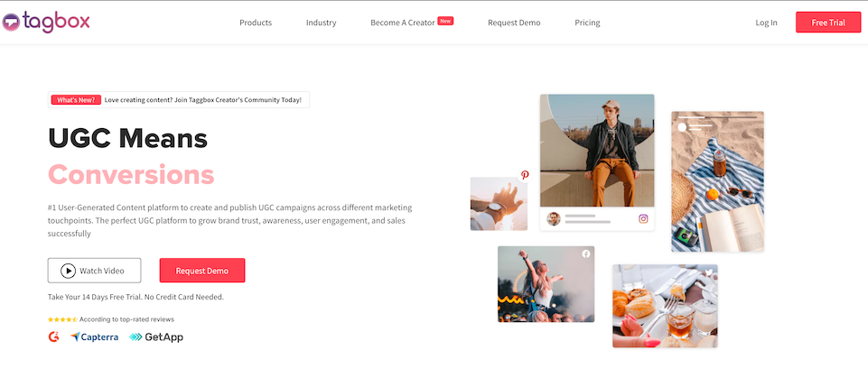Image resolution: width=868 pixels, height=378 pixels.
Task: Open the Capterra reviews logo
Action: point(94,337)
